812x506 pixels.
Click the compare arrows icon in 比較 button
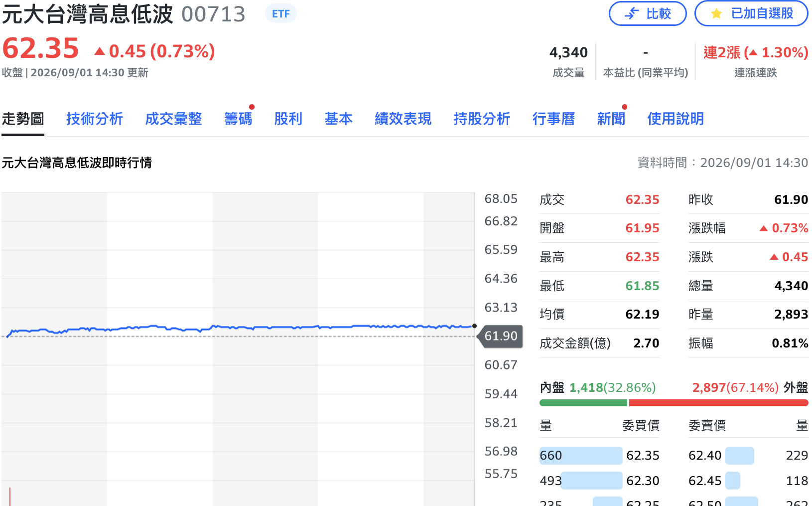632,13
